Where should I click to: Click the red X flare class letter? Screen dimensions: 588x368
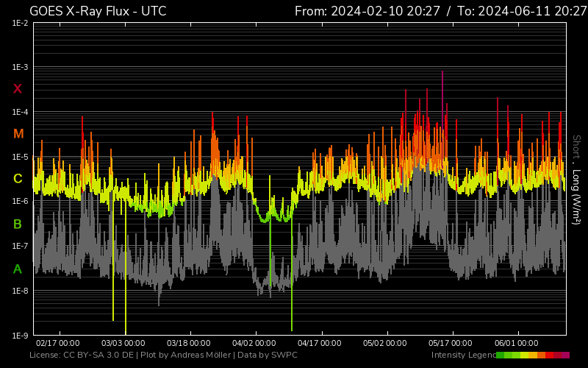coord(18,89)
